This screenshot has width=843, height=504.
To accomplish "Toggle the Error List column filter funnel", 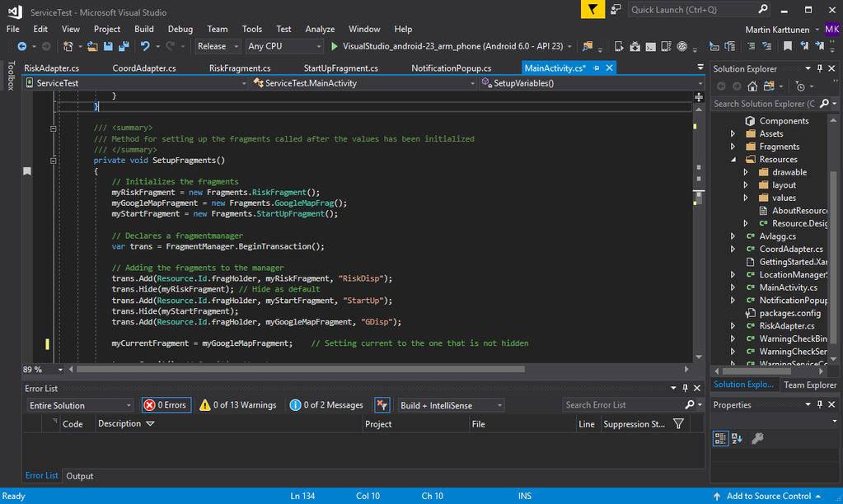I will pos(678,424).
